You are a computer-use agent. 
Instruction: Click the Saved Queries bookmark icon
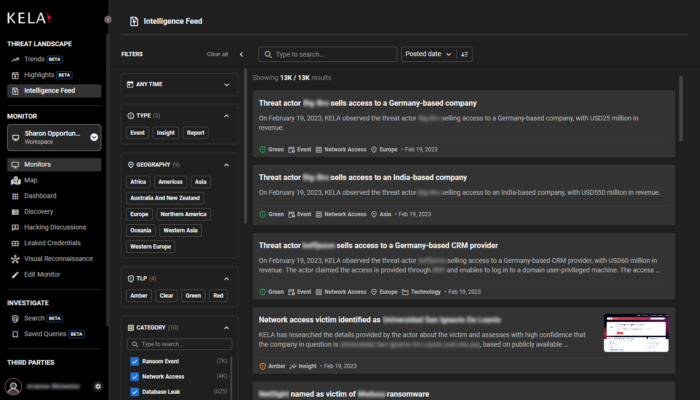[15, 334]
